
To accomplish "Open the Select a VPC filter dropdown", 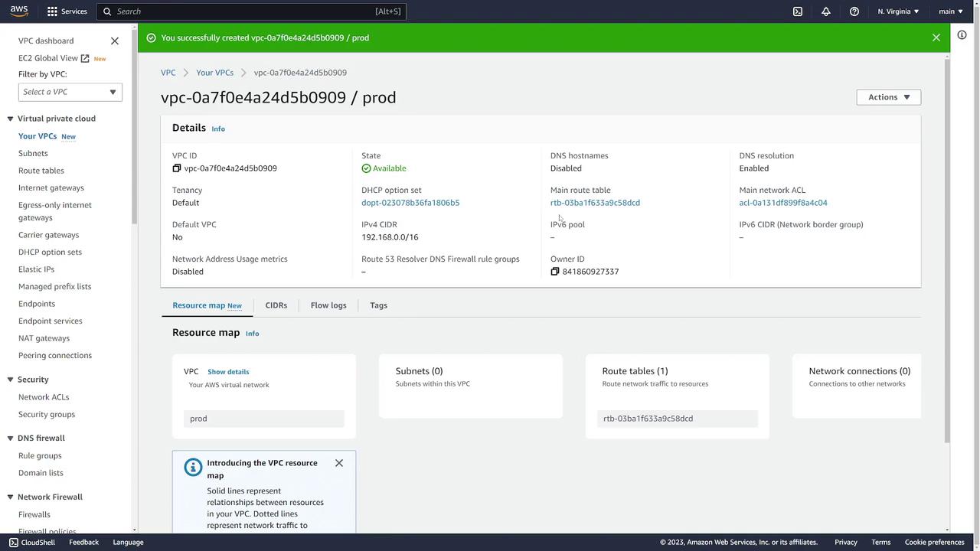I will (x=70, y=92).
